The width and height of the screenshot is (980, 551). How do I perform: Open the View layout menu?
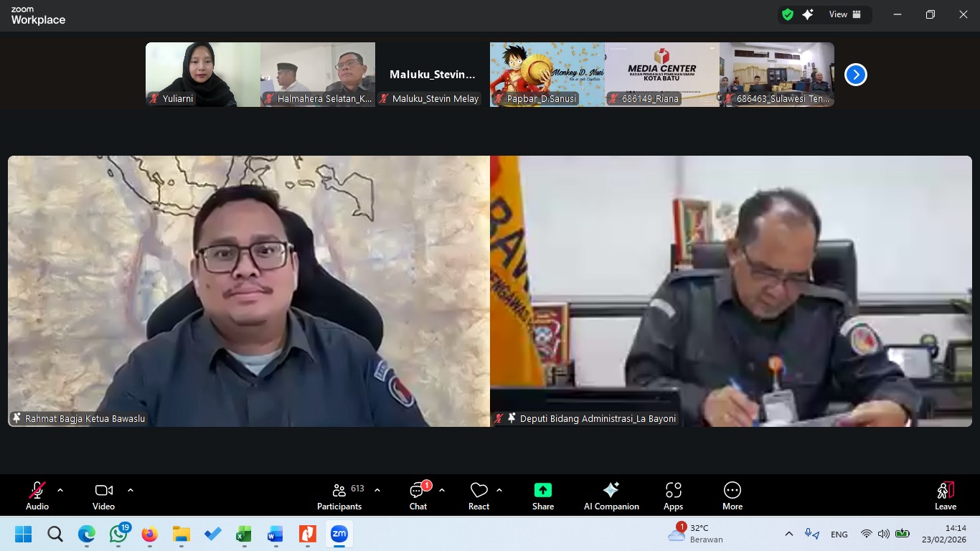(x=844, y=14)
